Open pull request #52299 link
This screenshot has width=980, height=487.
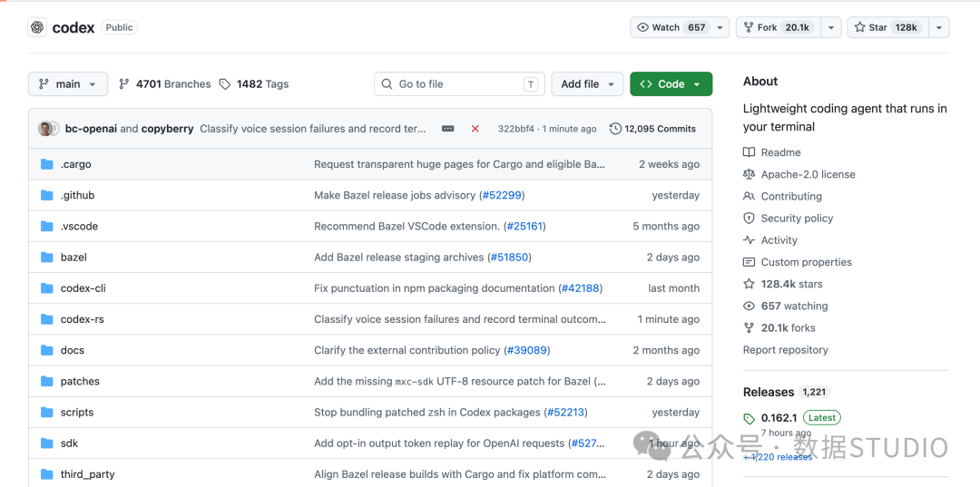(502, 195)
